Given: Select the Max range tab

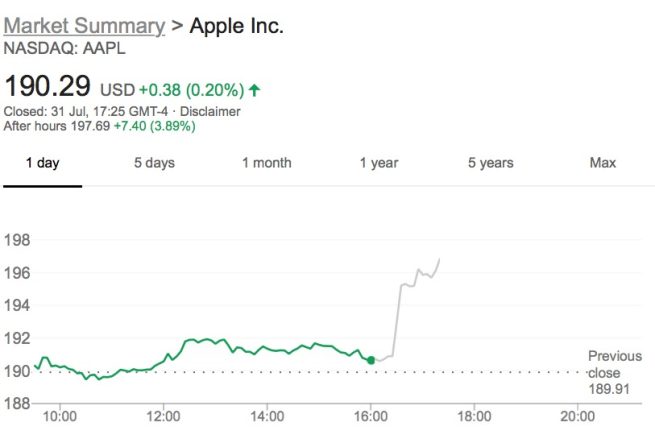Looking at the screenshot, I should point(603,163).
